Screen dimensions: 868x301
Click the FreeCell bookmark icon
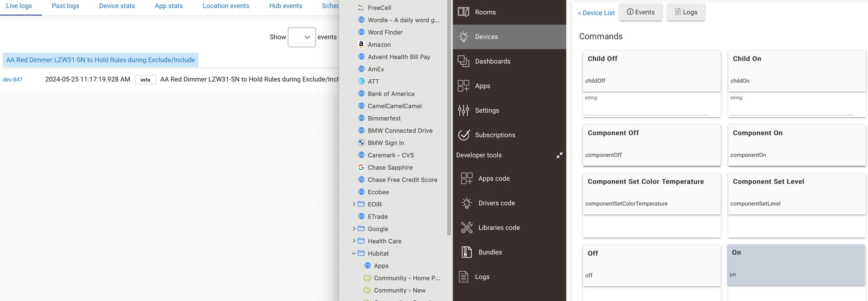click(x=361, y=8)
